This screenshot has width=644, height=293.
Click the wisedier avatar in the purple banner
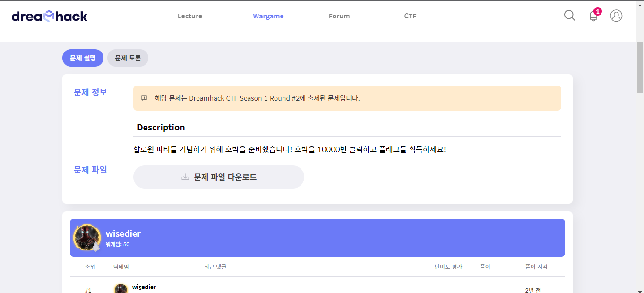pos(87,237)
